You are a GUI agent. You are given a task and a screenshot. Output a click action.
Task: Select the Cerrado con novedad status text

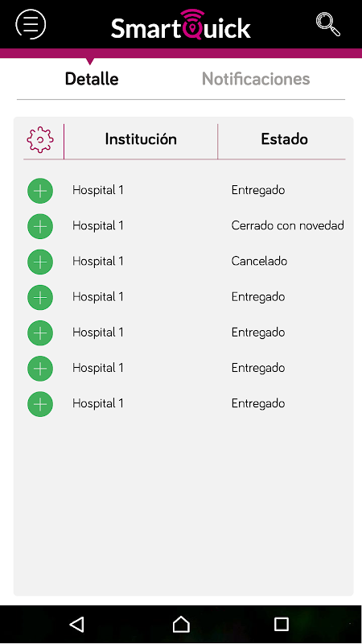pyautogui.click(x=288, y=225)
